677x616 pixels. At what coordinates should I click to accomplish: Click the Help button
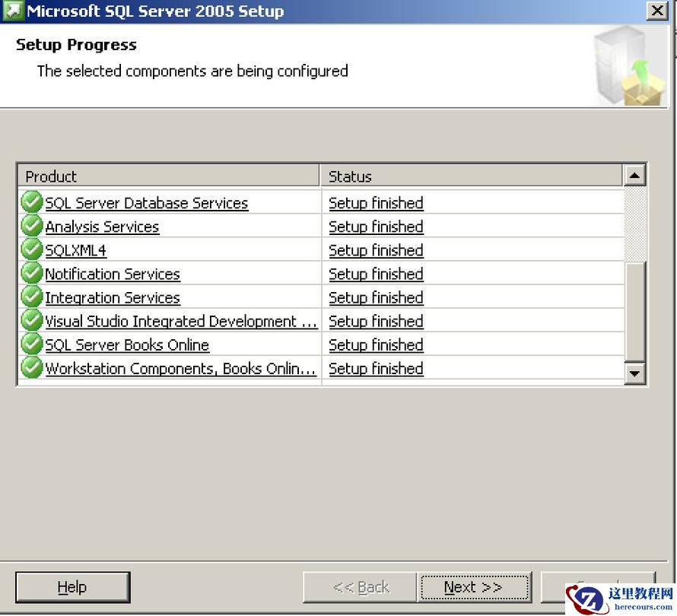click(x=72, y=588)
